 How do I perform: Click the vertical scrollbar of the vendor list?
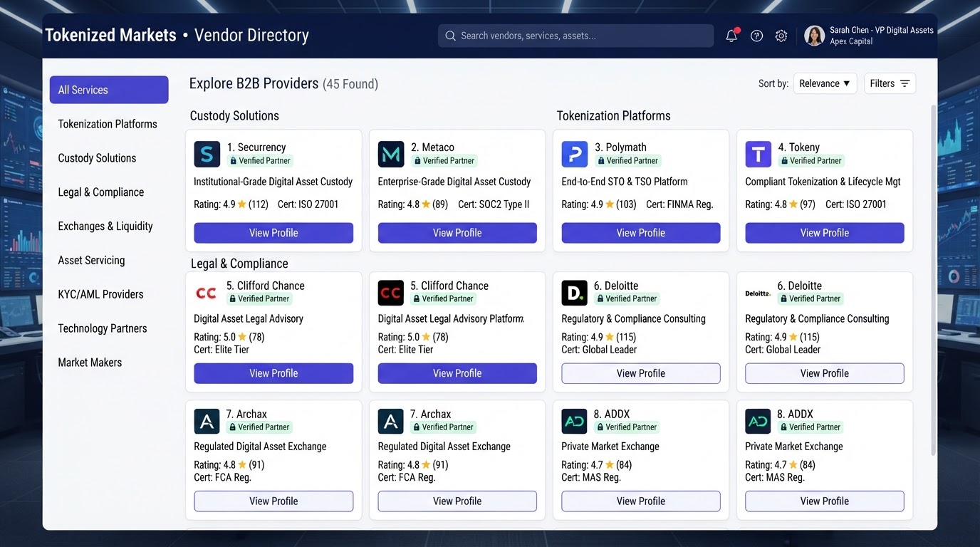(934, 279)
